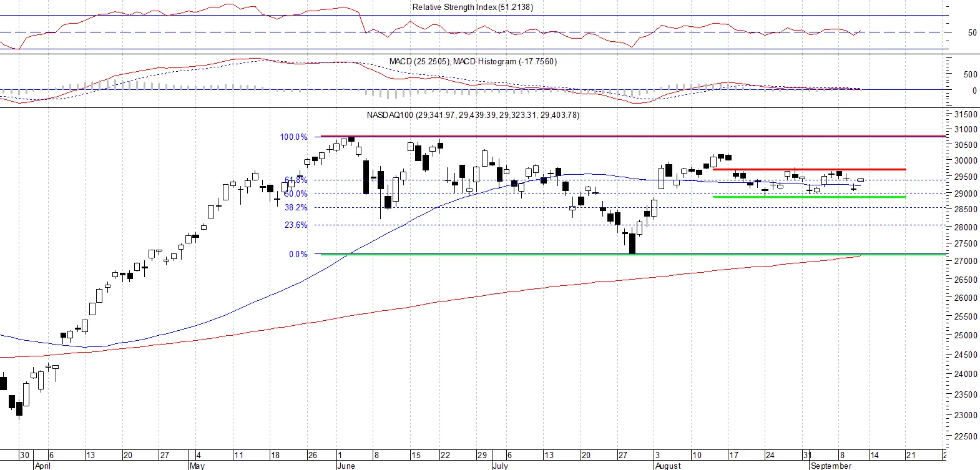Select the date label 26 in May
Viewport: 980px width, 470px height.
313,455
